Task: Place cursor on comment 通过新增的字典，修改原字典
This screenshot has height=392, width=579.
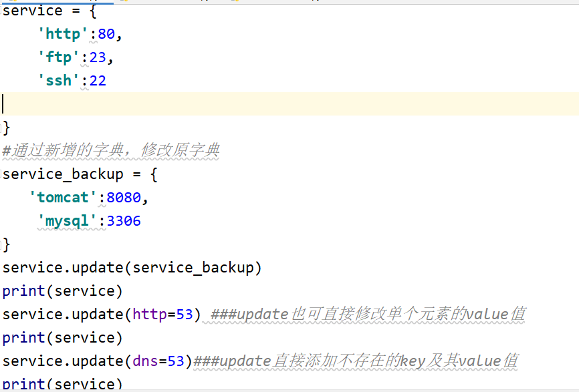Action: click(x=111, y=150)
